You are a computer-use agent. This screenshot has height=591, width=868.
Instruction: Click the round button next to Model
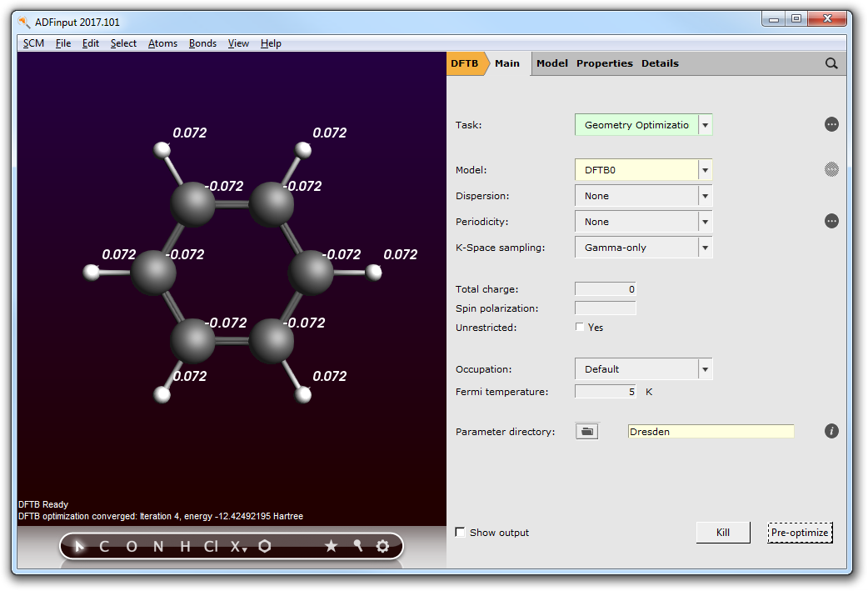831,169
